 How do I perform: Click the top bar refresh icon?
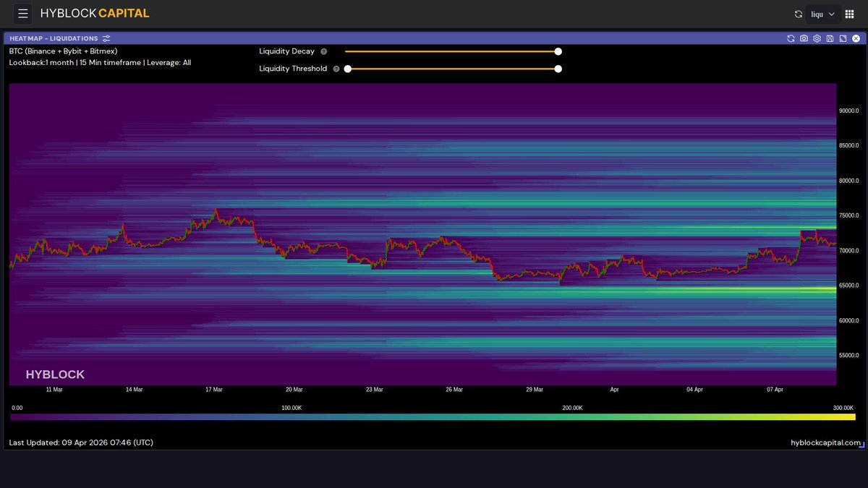(799, 14)
